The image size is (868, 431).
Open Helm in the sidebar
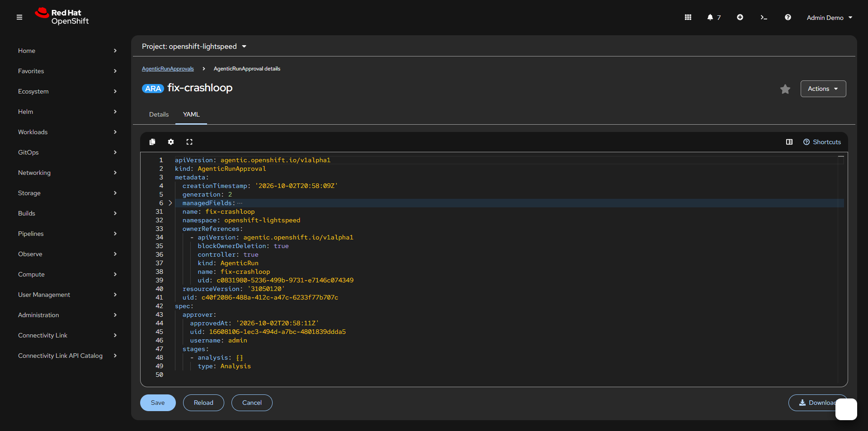point(67,112)
